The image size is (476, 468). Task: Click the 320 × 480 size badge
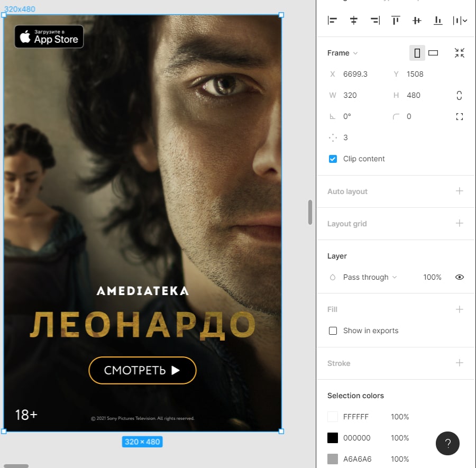(142, 442)
